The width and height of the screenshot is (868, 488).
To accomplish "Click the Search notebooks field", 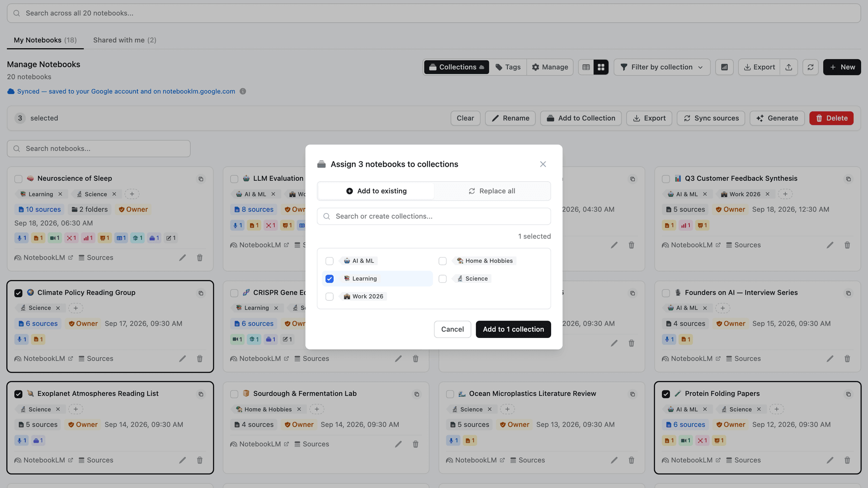I will coord(99,149).
